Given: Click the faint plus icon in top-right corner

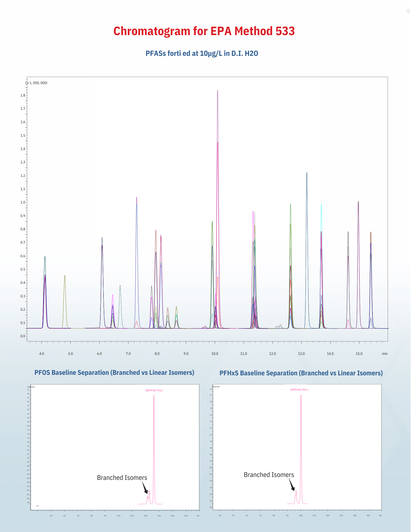Looking at the screenshot, I should (x=408, y=11).
